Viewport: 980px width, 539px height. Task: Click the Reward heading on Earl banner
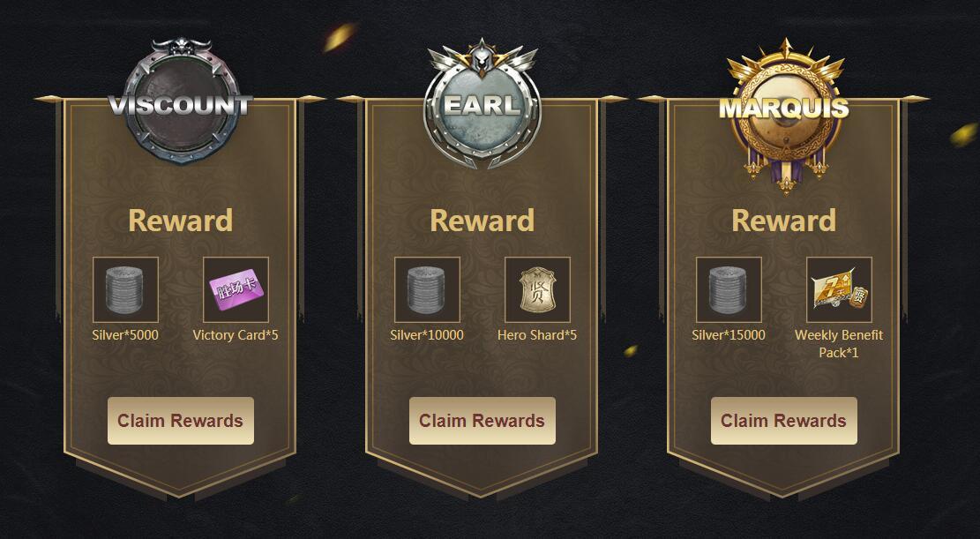pyautogui.click(x=482, y=221)
